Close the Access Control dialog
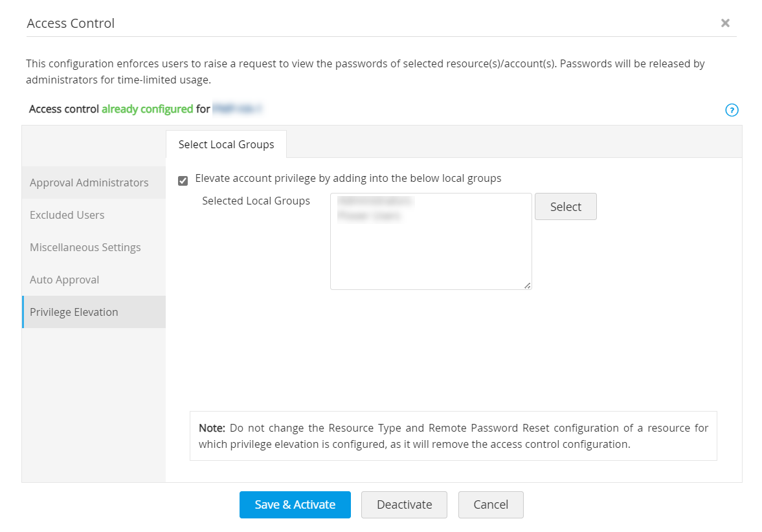762x532 pixels. coord(725,23)
